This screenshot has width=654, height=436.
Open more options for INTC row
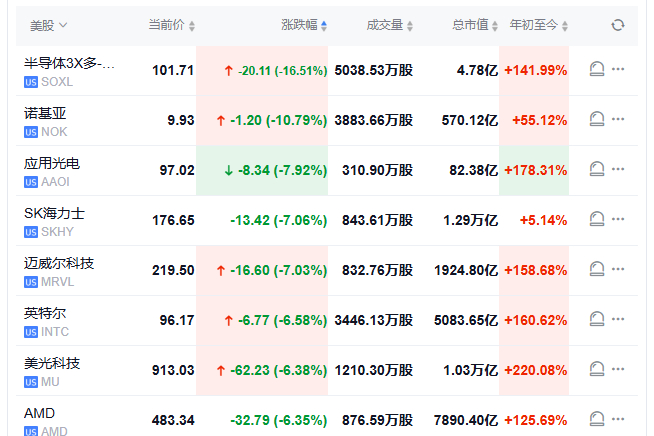[x=618, y=319]
